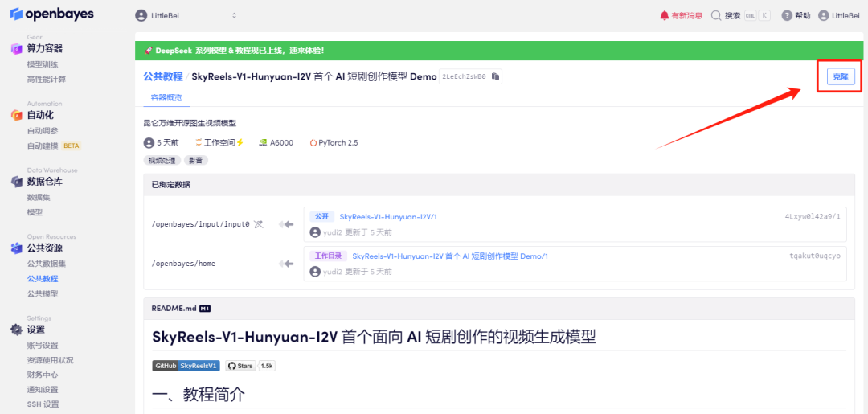Open 公共数据集 in the sidebar
Screen dimensions: 868x414
47,264
